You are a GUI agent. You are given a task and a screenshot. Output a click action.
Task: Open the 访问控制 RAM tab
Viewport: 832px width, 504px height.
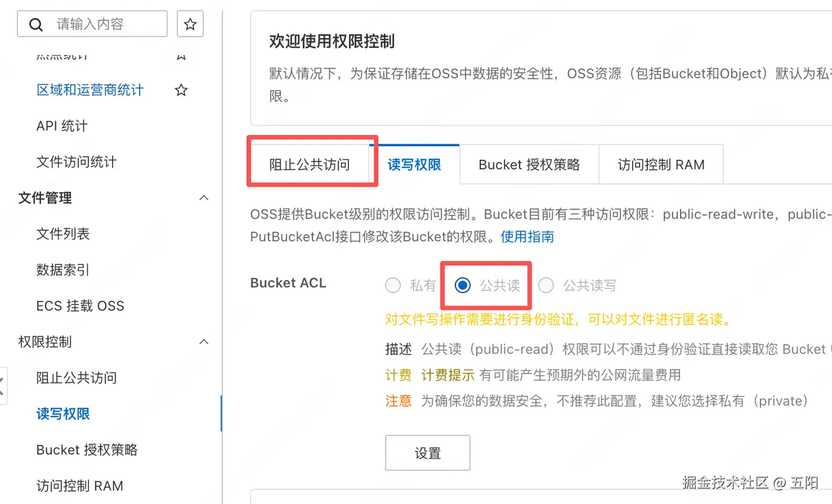(661, 165)
